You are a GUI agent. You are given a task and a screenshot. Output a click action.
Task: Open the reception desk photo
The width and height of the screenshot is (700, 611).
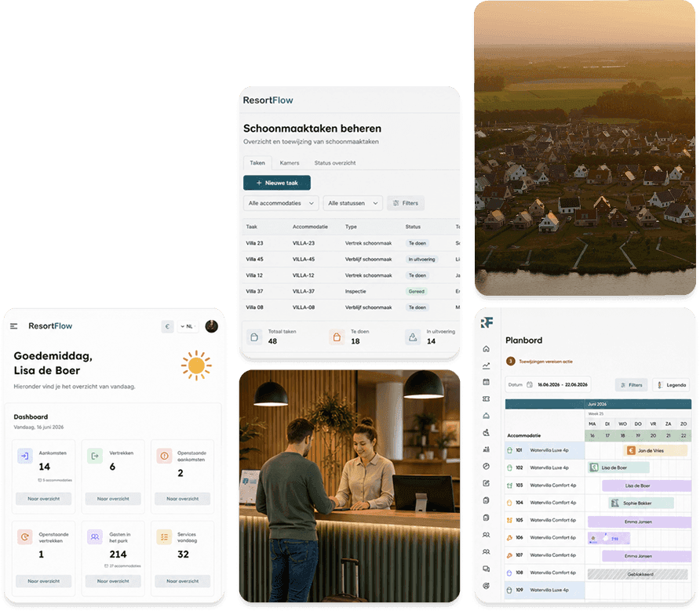pyautogui.click(x=349, y=486)
